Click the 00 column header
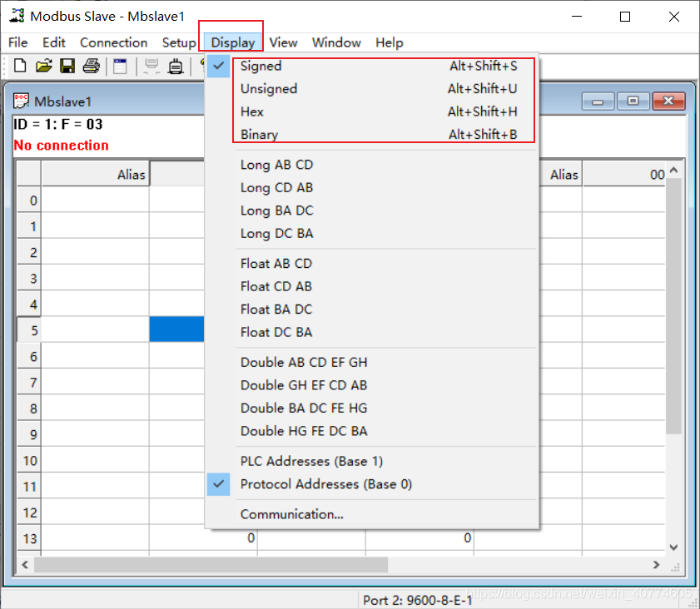The image size is (700, 609). 624,174
